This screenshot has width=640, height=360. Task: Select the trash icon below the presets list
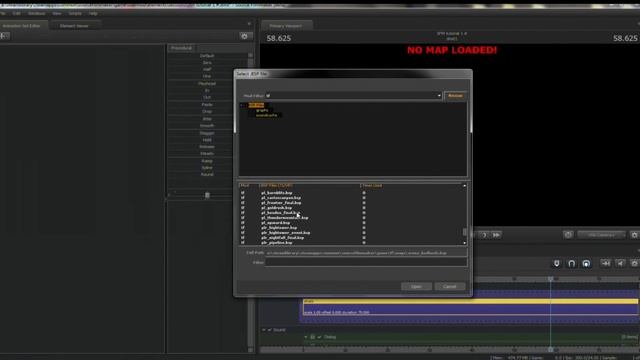(x=207, y=195)
